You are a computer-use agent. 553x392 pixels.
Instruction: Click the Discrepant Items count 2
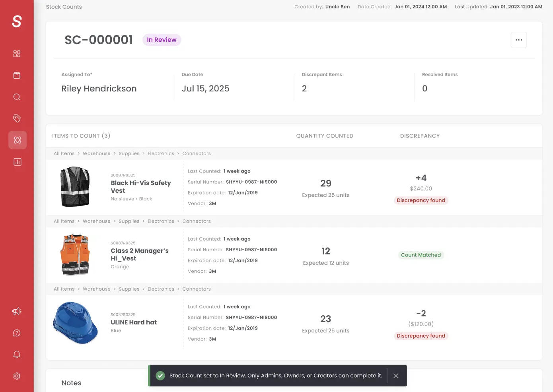[x=304, y=88]
